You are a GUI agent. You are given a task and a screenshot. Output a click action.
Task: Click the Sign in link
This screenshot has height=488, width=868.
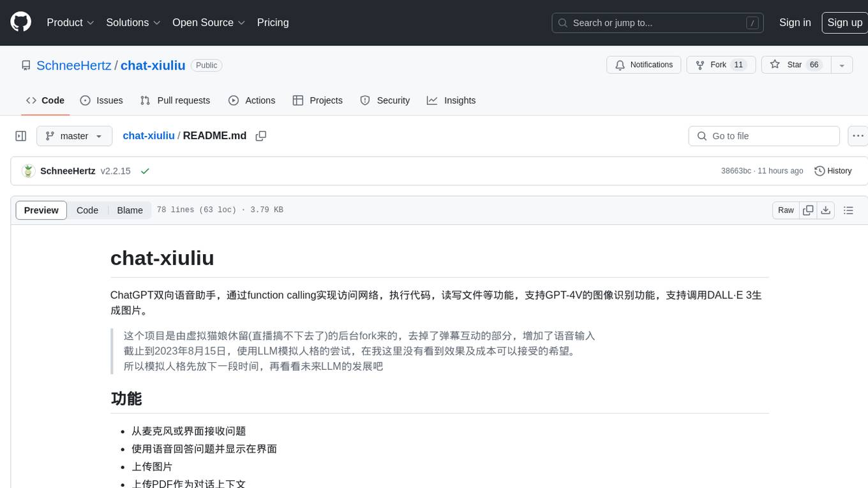click(795, 22)
